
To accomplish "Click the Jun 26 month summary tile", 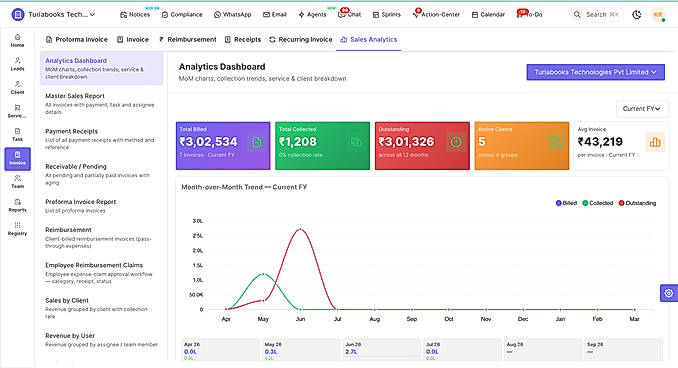I will [x=381, y=350].
